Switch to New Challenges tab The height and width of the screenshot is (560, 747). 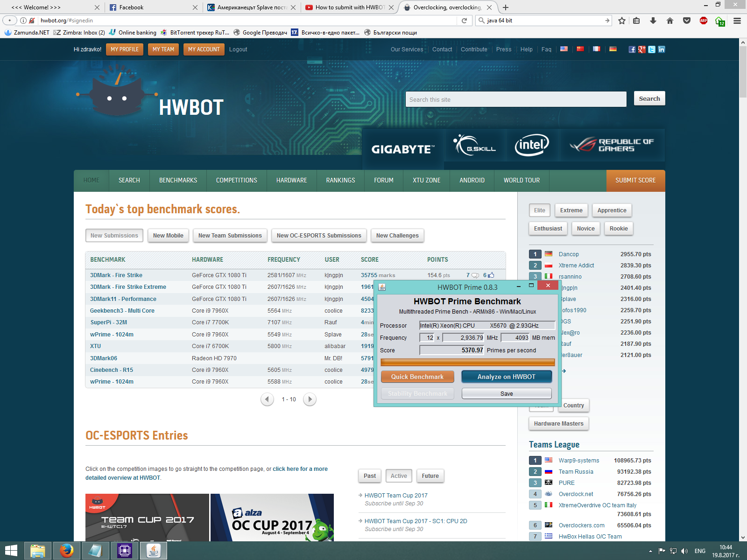(x=397, y=236)
